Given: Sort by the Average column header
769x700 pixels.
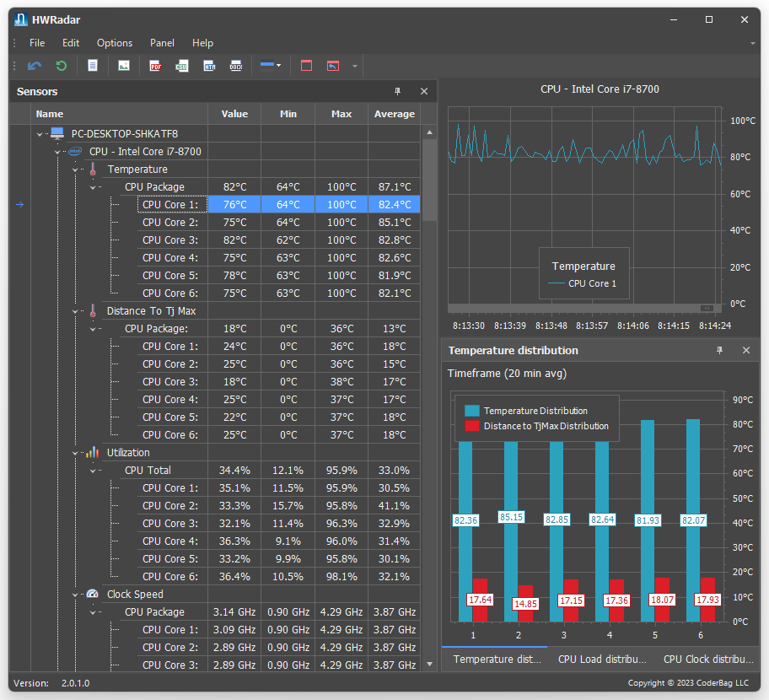Looking at the screenshot, I should (x=395, y=114).
